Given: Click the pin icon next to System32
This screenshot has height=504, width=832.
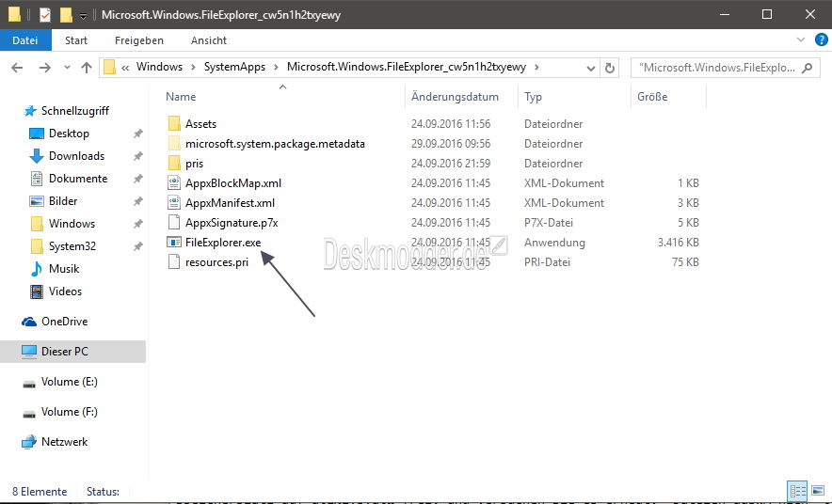Looking at the screenshot, I should tap(138, 246).
